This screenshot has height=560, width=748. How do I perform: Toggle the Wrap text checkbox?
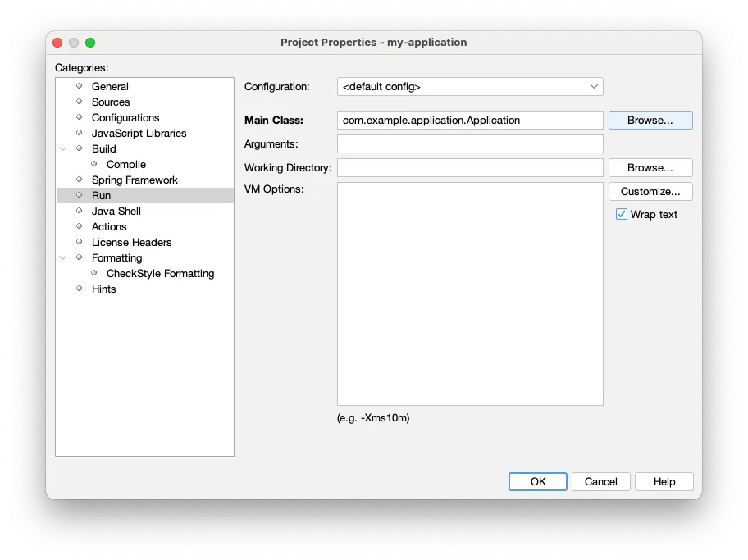point(621,214)
